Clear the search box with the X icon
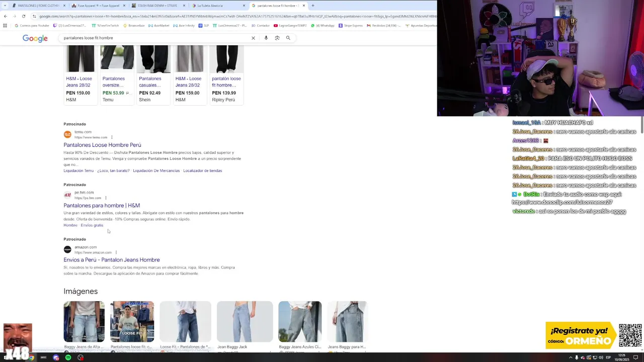The width and height of the screenshot is (644, 362). [x=253, y=38]
